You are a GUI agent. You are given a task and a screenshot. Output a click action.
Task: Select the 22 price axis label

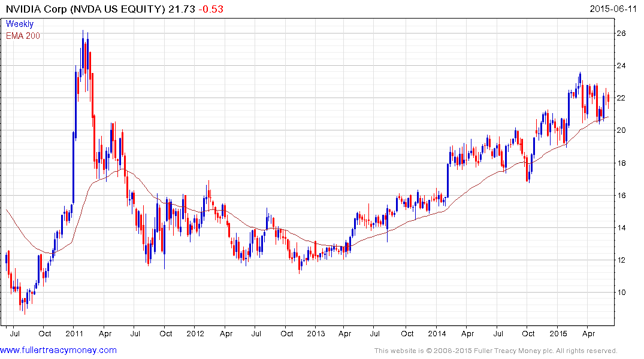coord(621,98)
